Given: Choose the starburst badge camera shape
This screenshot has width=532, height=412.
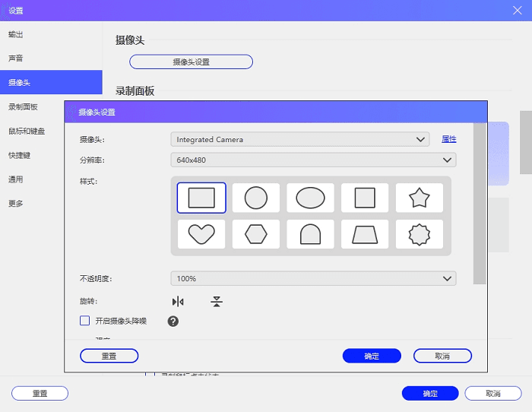Looking at the screenshot, I should coord(420,234).
